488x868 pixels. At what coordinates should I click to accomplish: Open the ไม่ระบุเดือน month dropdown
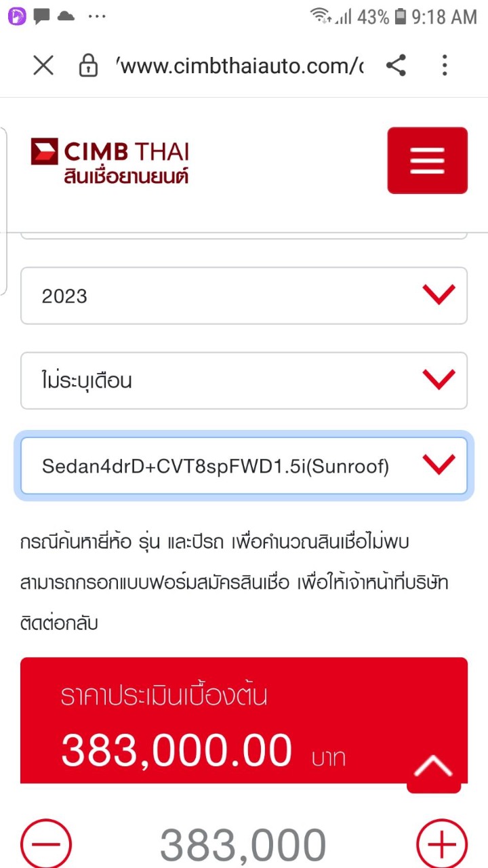click(x=243, y=380)
